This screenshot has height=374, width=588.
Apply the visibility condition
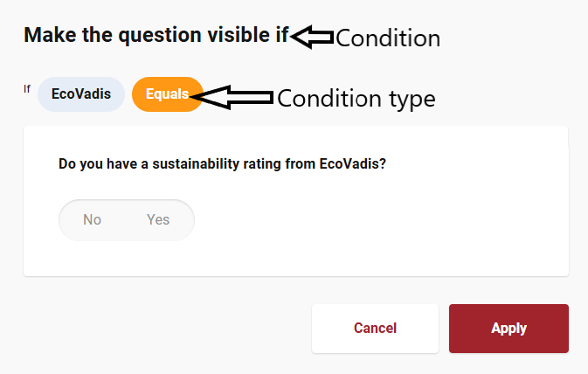coord(508,329)
